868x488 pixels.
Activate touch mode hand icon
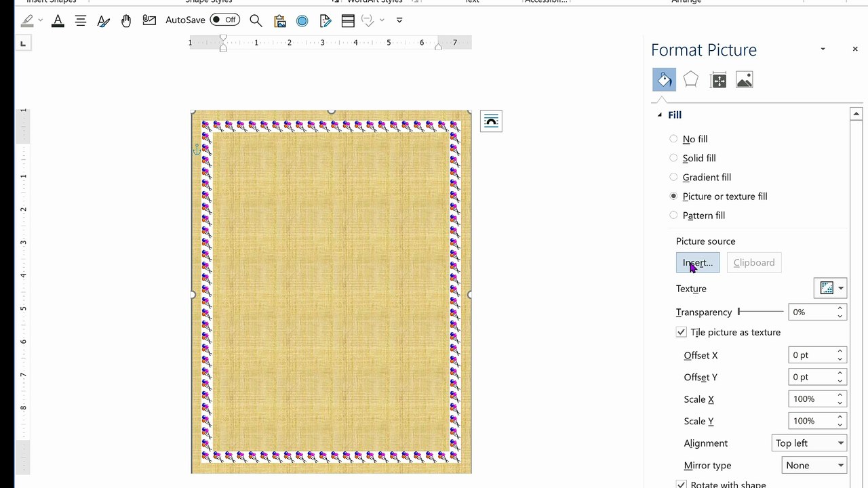click(x=126, y=21)
